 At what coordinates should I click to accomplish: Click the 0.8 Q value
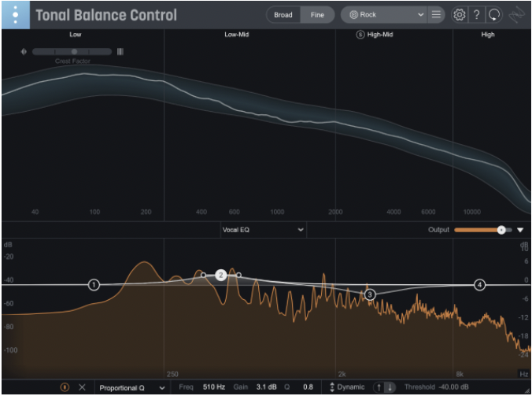pyautogui.click(x=308, y=387)
